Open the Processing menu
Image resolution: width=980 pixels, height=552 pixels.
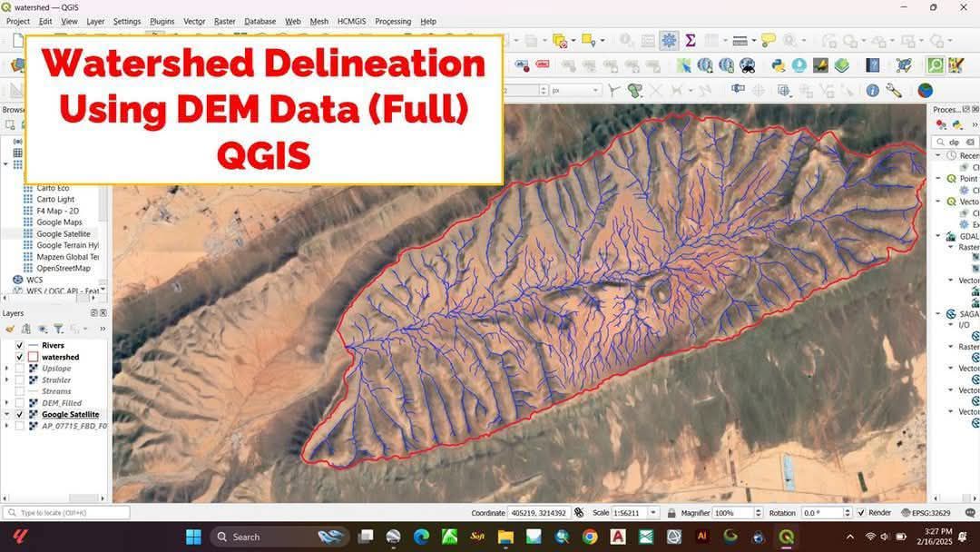coord(393,21)
